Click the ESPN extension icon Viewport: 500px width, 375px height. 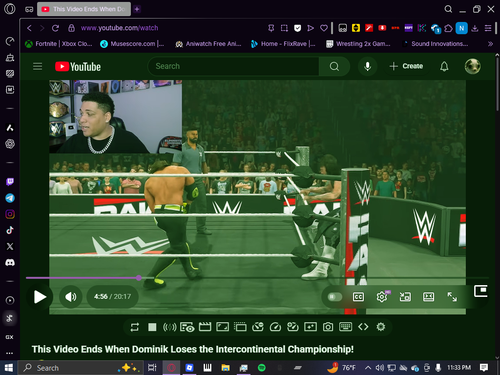409,28
